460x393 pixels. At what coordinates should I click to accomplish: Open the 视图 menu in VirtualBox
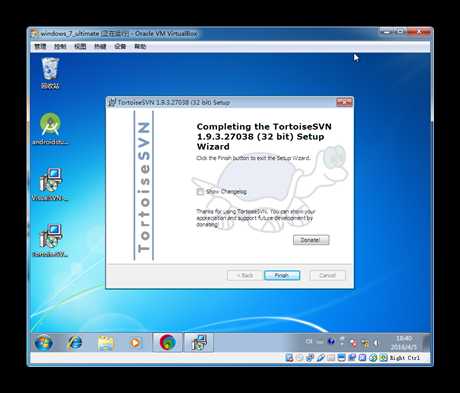[80, 46]
